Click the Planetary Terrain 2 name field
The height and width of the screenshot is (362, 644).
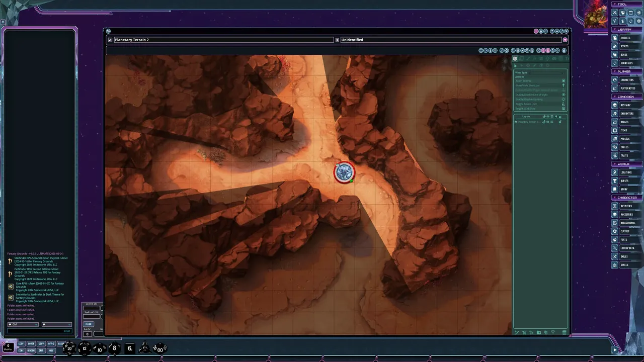(x=223, y=40)
